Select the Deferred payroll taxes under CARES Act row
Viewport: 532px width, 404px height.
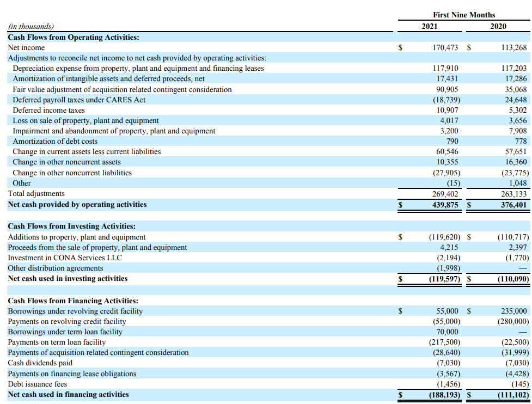pos(72,100)
